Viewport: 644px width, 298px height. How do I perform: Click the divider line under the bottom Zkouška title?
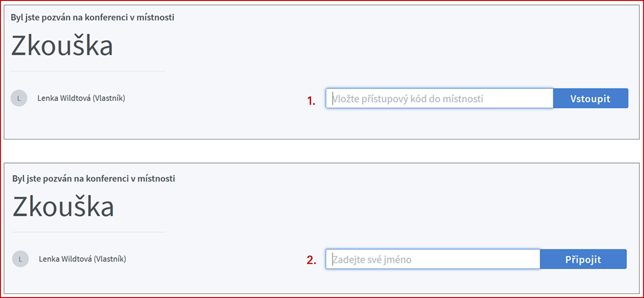pos(89,232)
